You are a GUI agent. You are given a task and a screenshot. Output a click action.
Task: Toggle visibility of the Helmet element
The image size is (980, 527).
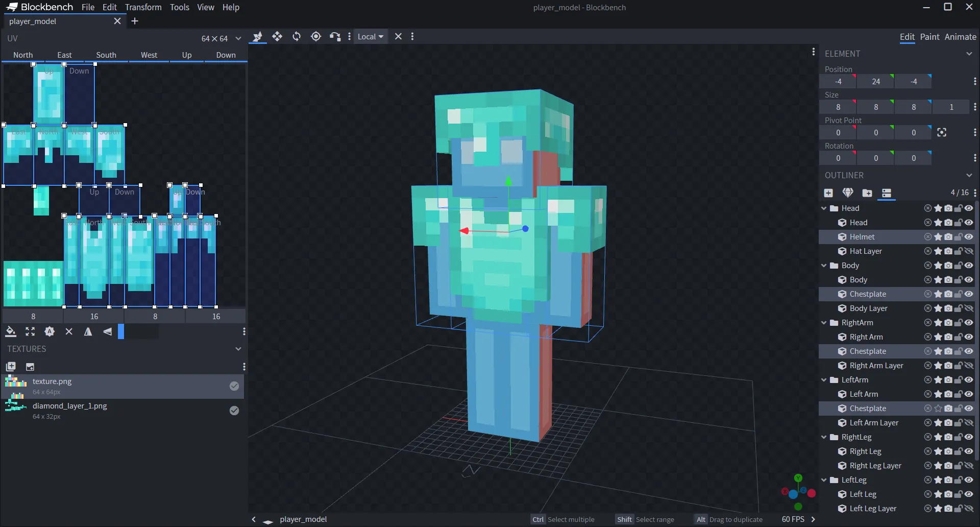click(969, 237)
